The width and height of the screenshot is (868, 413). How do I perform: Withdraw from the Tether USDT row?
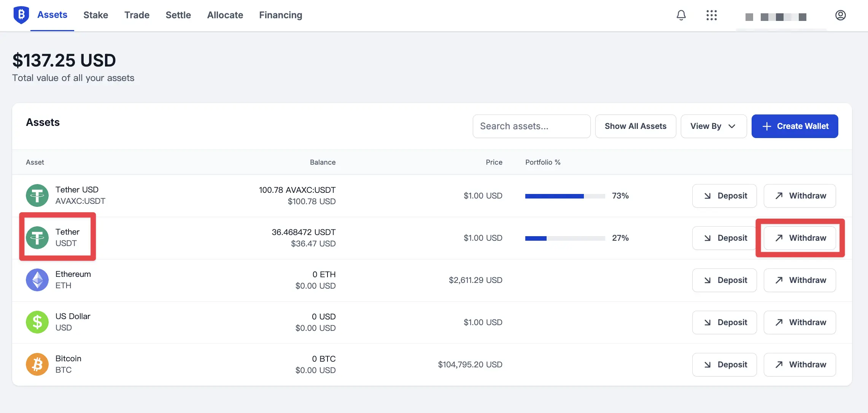[800, 238]
